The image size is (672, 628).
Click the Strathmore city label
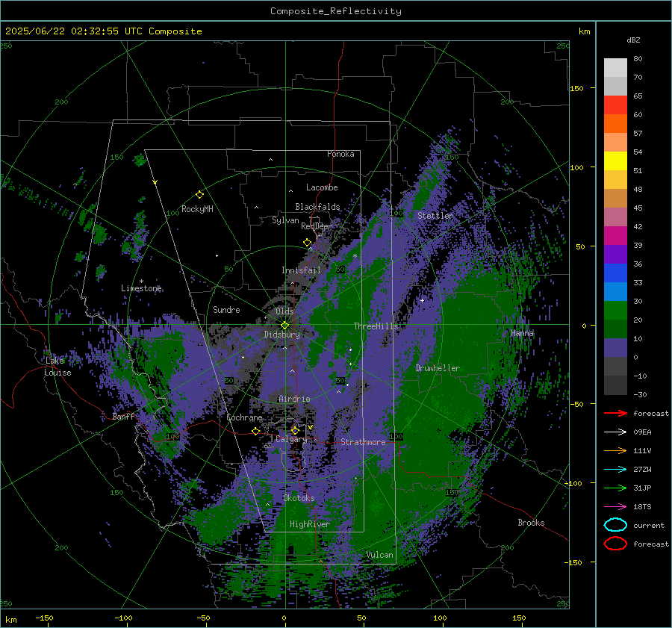(363, 442)
